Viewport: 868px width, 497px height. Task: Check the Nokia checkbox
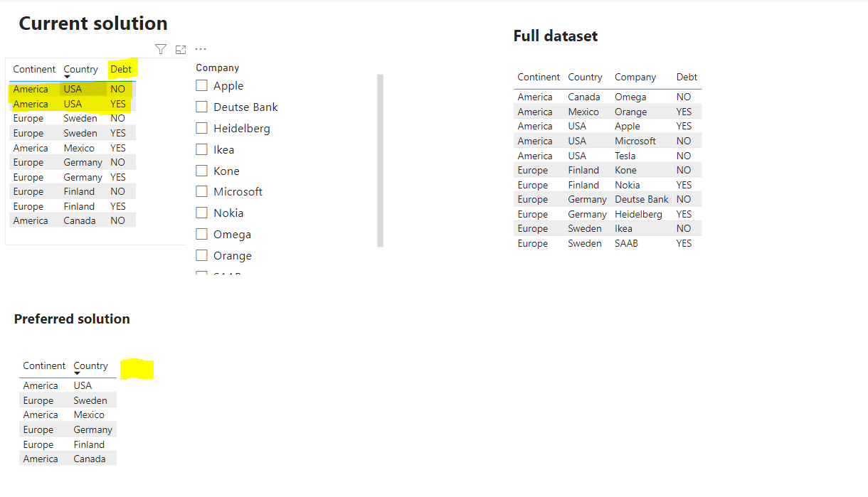(201, 213)
